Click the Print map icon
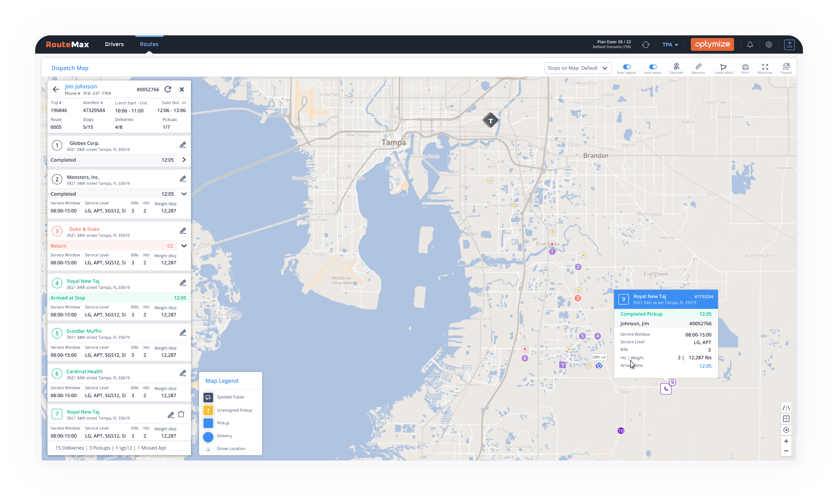The image size is (840, 504). (x=745, y=67)
